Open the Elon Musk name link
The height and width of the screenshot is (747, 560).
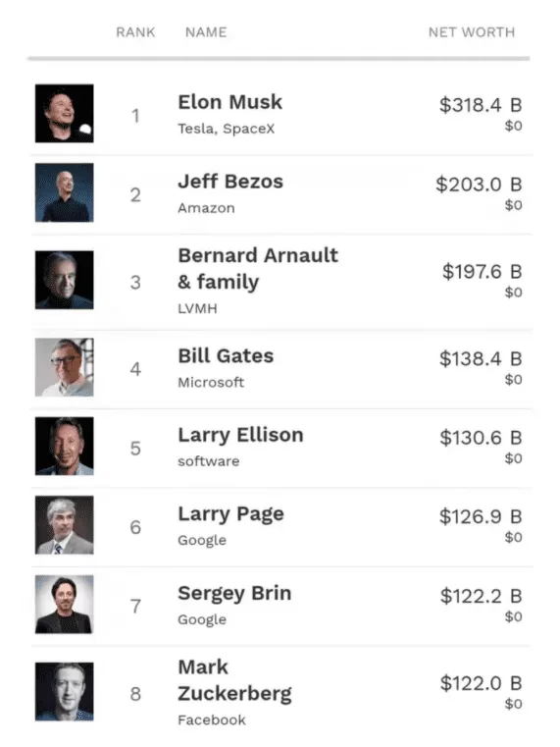230,102
